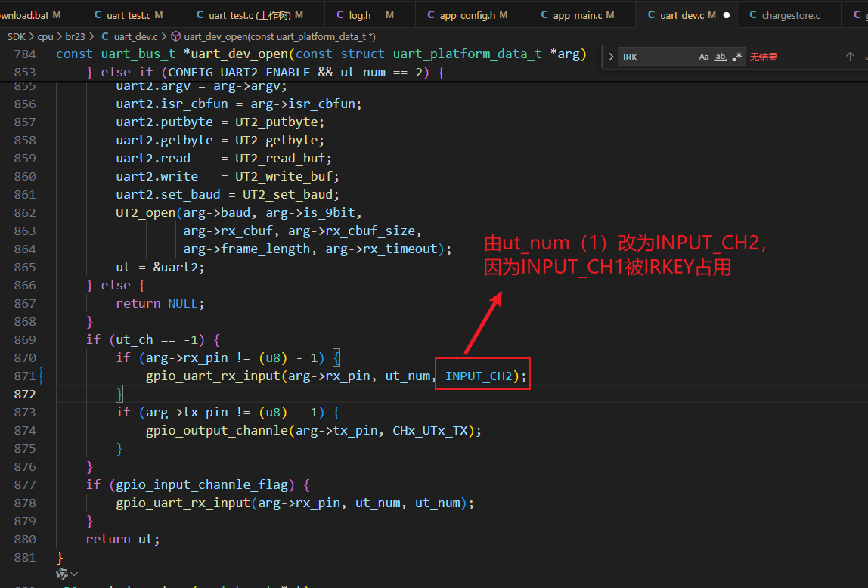Click "return ut;" on line 880
Image resolution: width=868 pixels, height=588 pixels.
tap(123, 539)
